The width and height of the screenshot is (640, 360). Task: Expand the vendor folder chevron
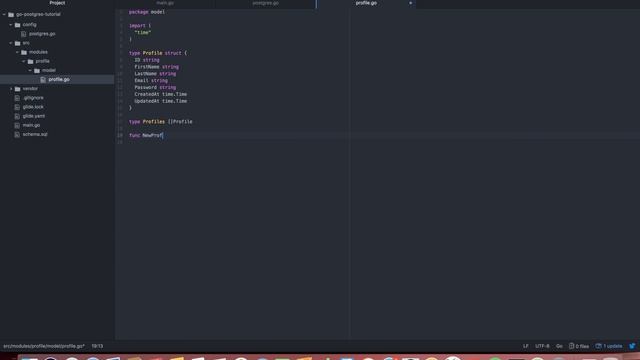pyautogui.click(x=11, y=89)
